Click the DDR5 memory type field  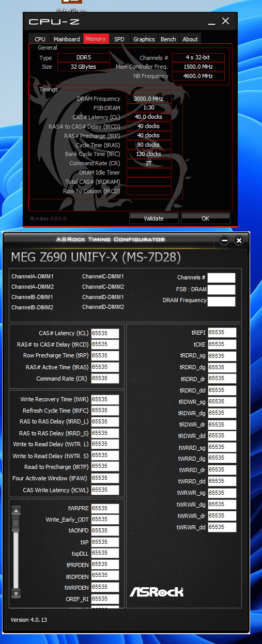[x=83, y=58]
